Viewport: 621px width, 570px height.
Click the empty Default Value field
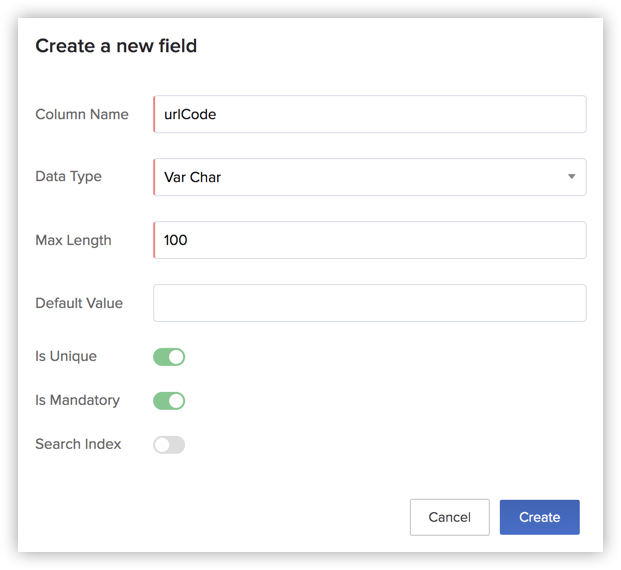pos(369,303)
